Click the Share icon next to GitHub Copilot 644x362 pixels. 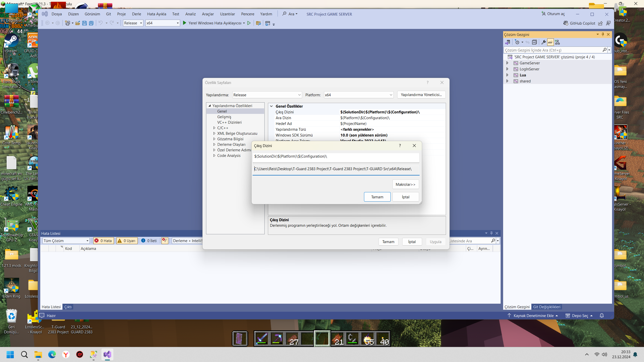coord(600,23)
